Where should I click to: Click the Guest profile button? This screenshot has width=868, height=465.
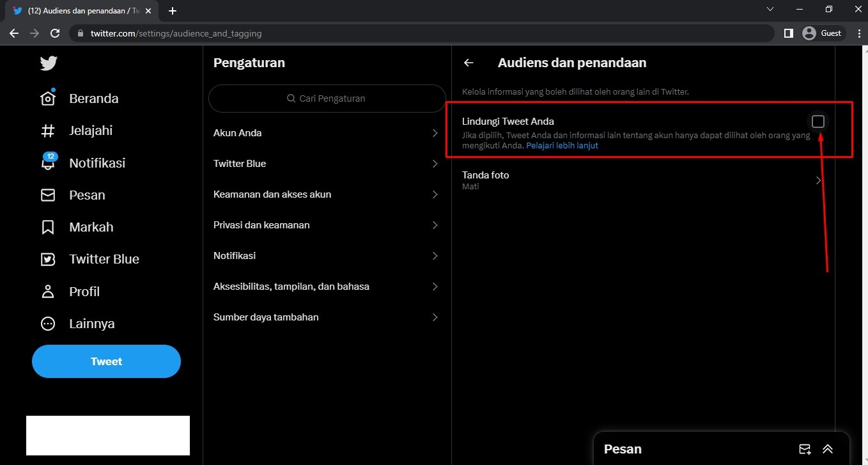point(823,33)
